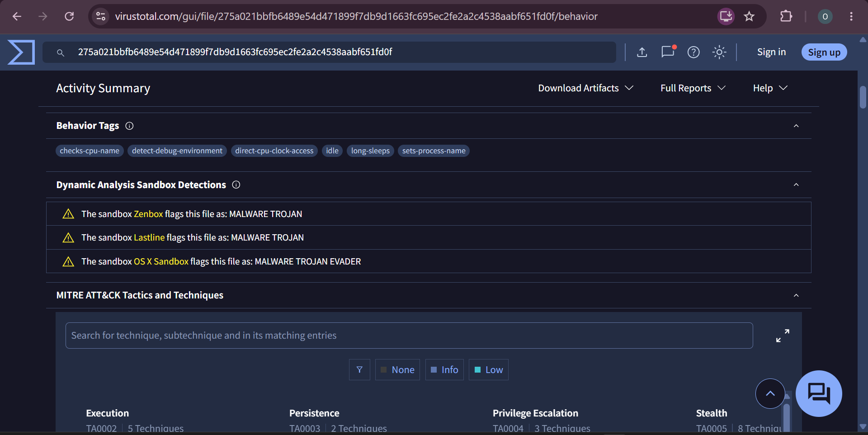This screenshot has height=435, width=868.
Task: Open the OS X Sandbox link
Action: 161,261
